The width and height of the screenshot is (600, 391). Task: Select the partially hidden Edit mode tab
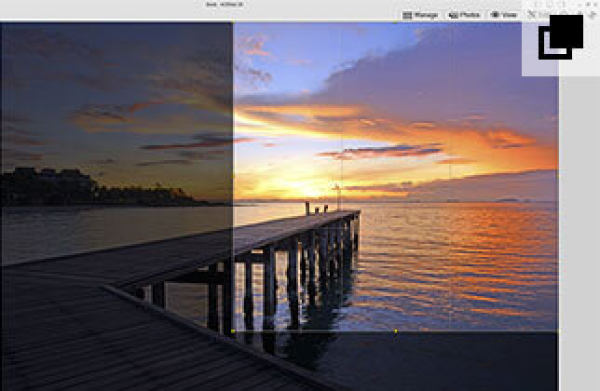point(538,15)
